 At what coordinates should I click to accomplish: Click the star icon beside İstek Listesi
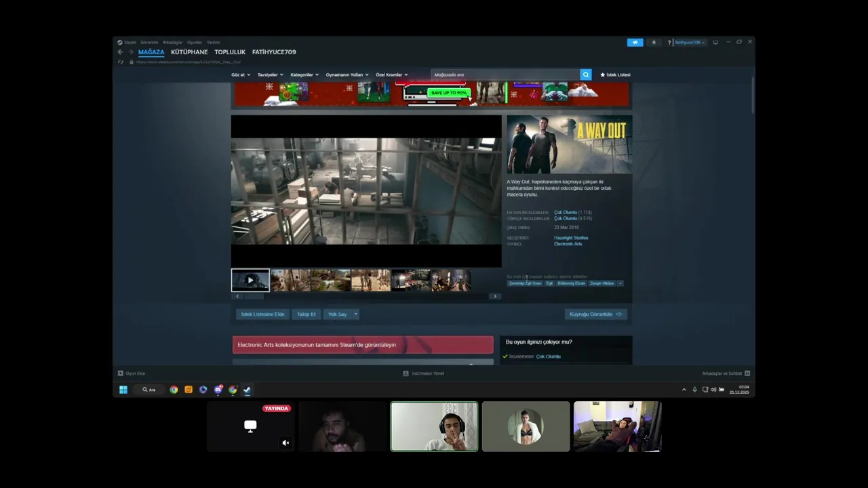pos(602,75)
